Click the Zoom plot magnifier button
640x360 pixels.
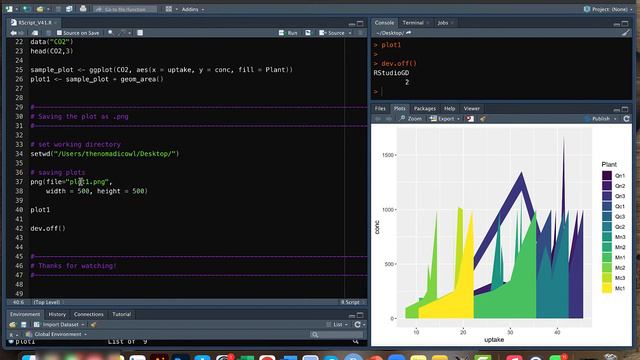[x=411, y=119]
